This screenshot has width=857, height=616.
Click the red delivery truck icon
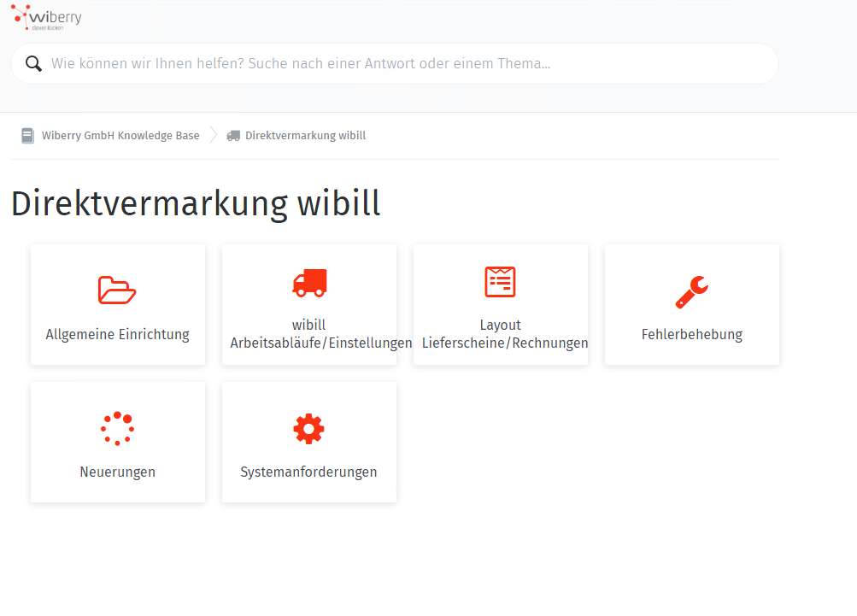click(x=309, y=283)
